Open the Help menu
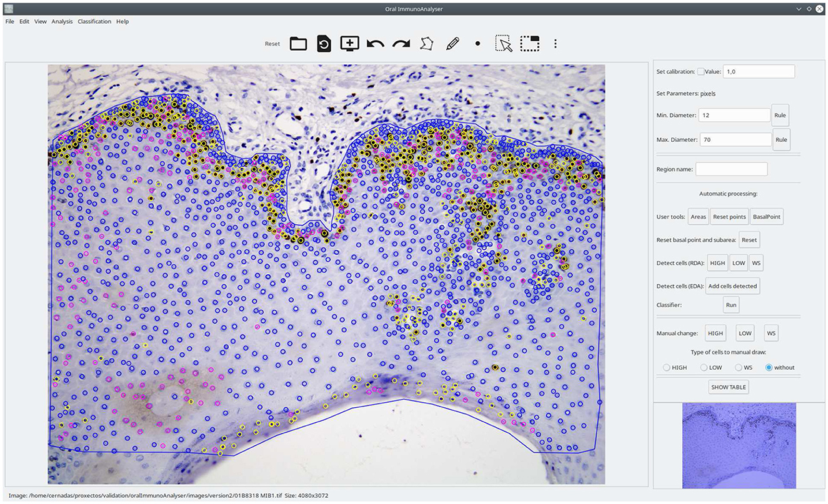 (122, 21)
